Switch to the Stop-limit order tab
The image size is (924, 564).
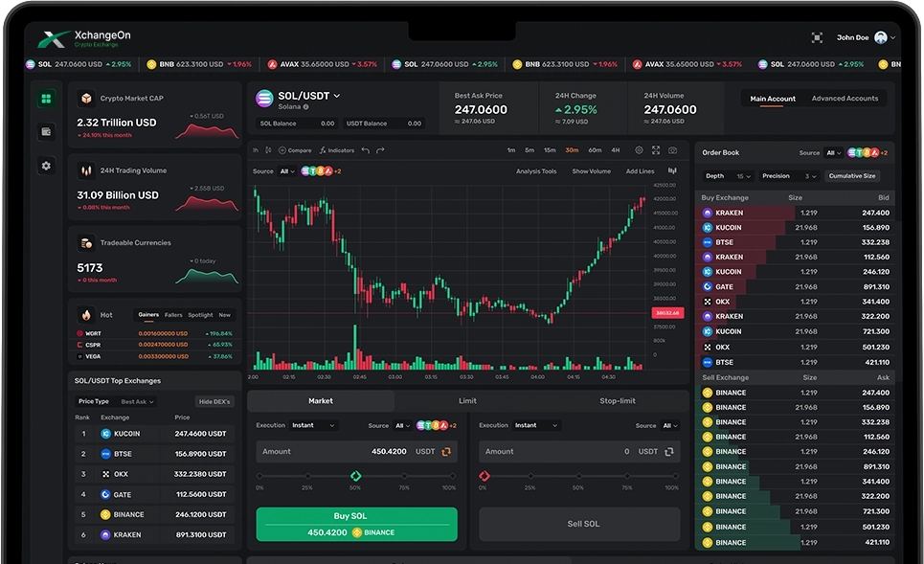[x=618, y=401]
